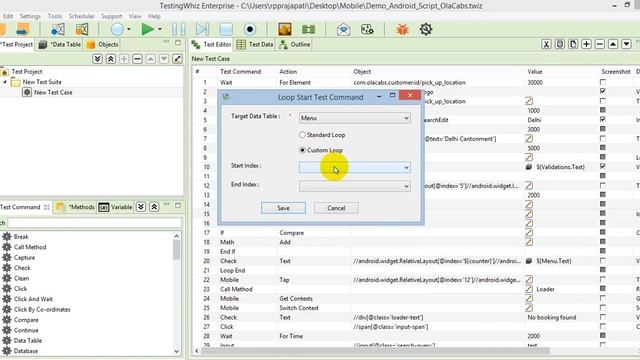Click the plus add-step icon in Test Editor
Screen dimensions: 640x360
(x=587, y=44)
